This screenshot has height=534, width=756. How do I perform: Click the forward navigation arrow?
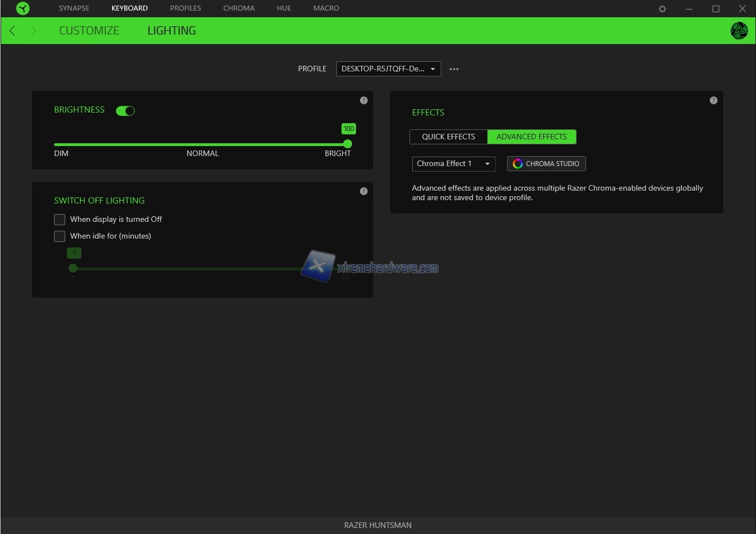click(33, 31)
